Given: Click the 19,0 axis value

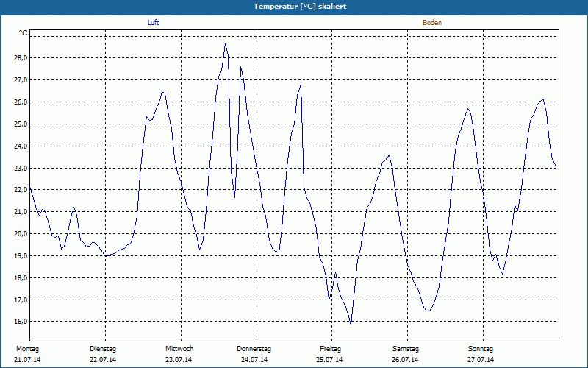Looking at the screenshot, I should pyautogui.click(x=21, y=255).
